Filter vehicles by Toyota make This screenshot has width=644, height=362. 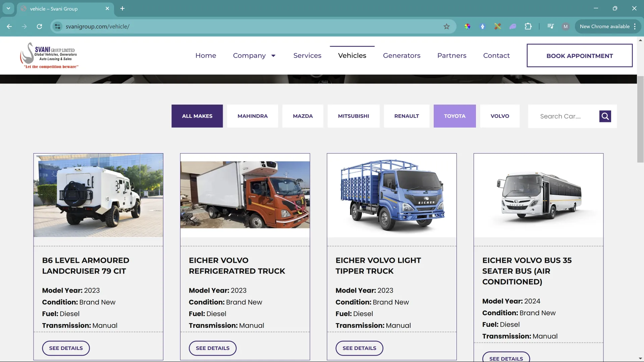(454, 116)
